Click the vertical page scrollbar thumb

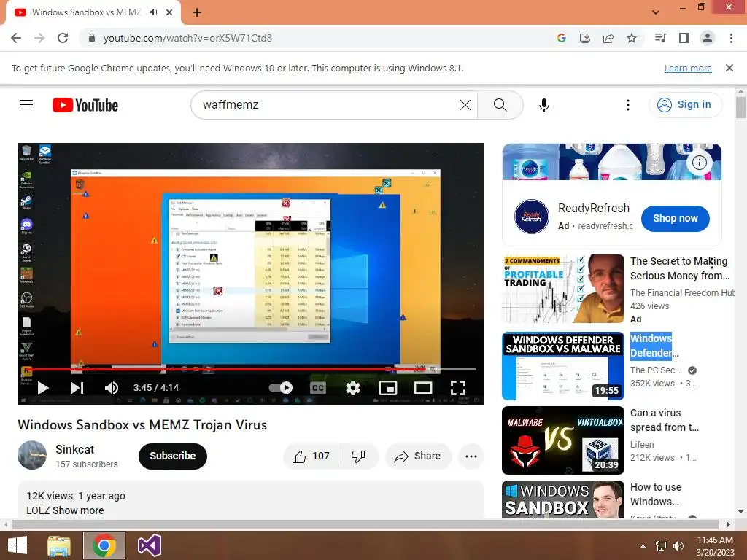(740, 107)
